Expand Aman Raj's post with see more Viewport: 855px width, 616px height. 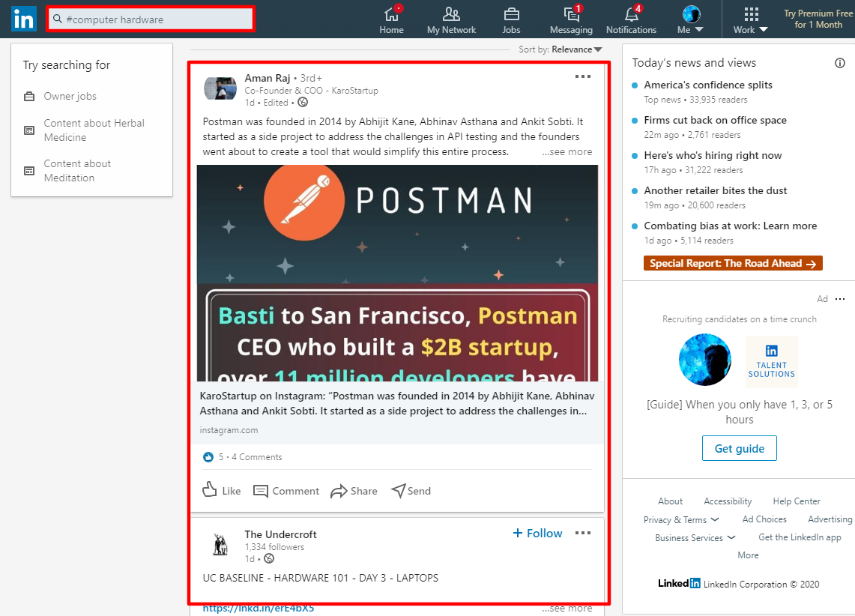[567, 152]
